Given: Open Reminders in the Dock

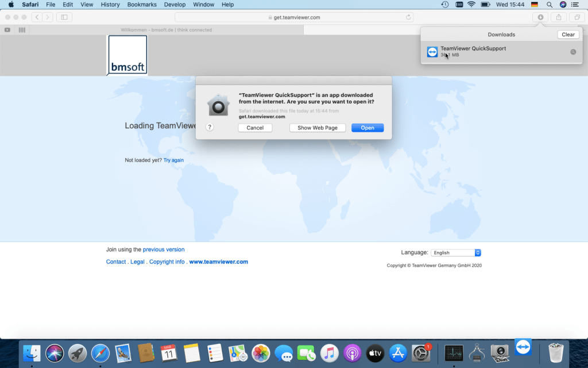Looking at the screenshot, I should [215, 353].
